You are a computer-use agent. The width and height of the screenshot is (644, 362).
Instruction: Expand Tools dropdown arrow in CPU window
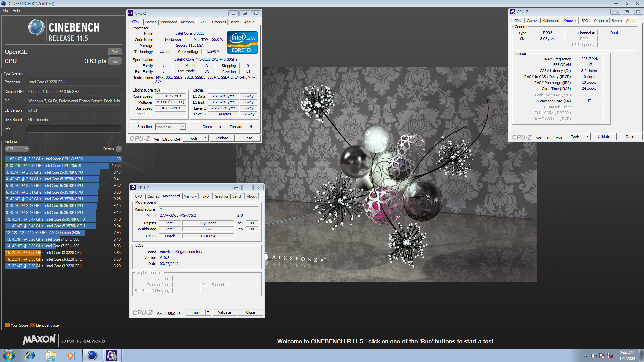pyautogui.click(x=206, y=138)
